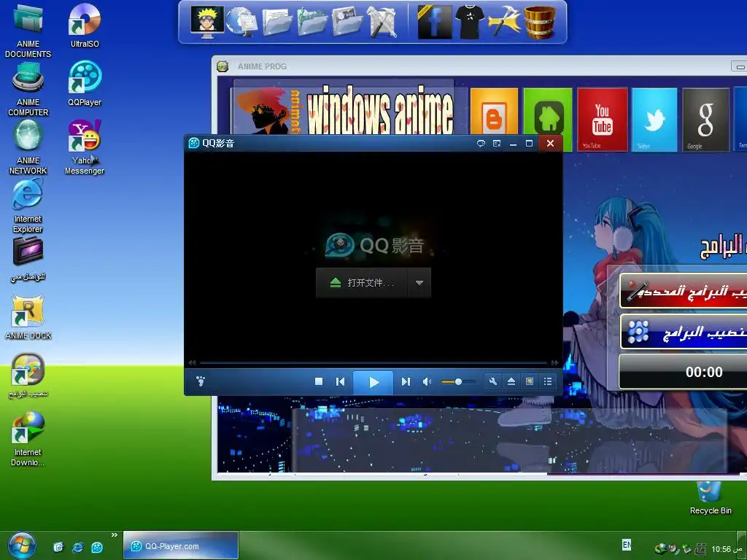Open the ANIME DOCK shortcut
This screenshot has height=560, width=747.
[x=28, y=317]
